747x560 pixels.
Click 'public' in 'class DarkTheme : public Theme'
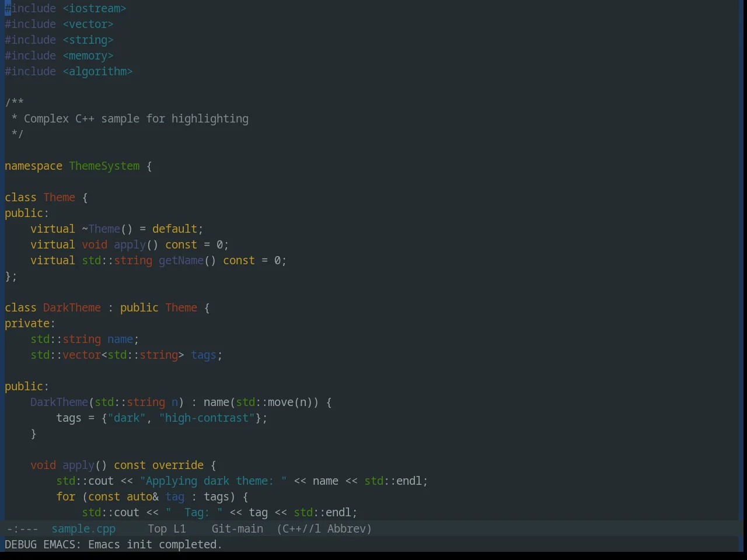pos(139,308)
